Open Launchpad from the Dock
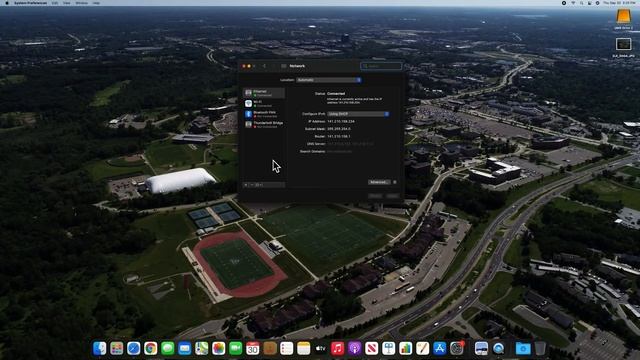This screenshot has width=640, height=360. [x=117, y=348]
